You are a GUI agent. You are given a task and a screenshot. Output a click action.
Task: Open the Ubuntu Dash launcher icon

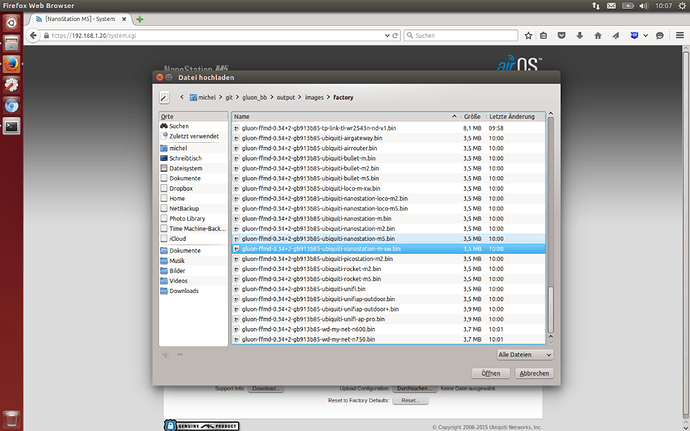pos(11,23)
